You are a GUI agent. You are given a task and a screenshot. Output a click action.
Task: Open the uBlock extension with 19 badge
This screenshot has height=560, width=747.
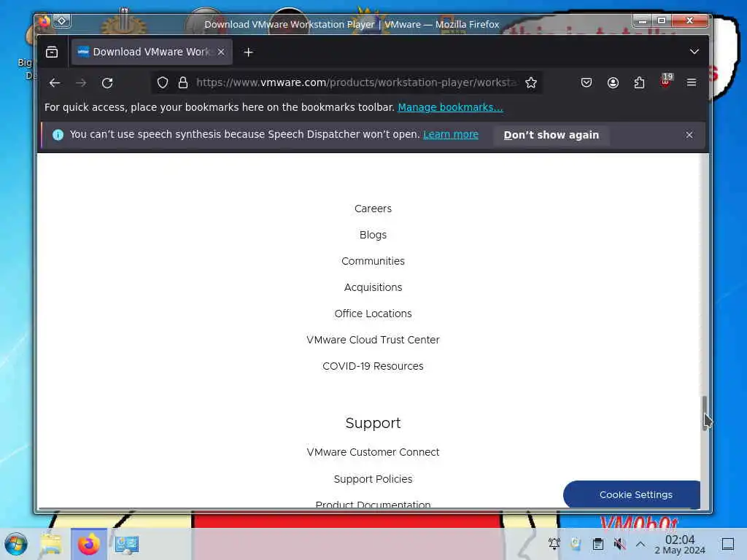(665, 82)
